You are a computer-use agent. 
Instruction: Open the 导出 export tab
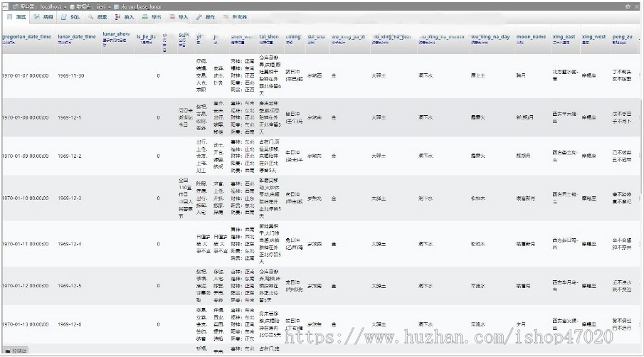click(x=152, y=17)
